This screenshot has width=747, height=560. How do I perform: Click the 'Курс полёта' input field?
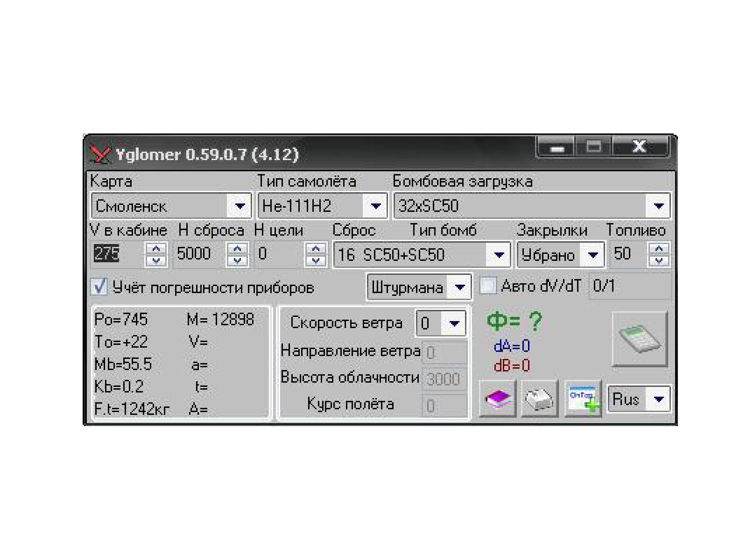point(444,405)
